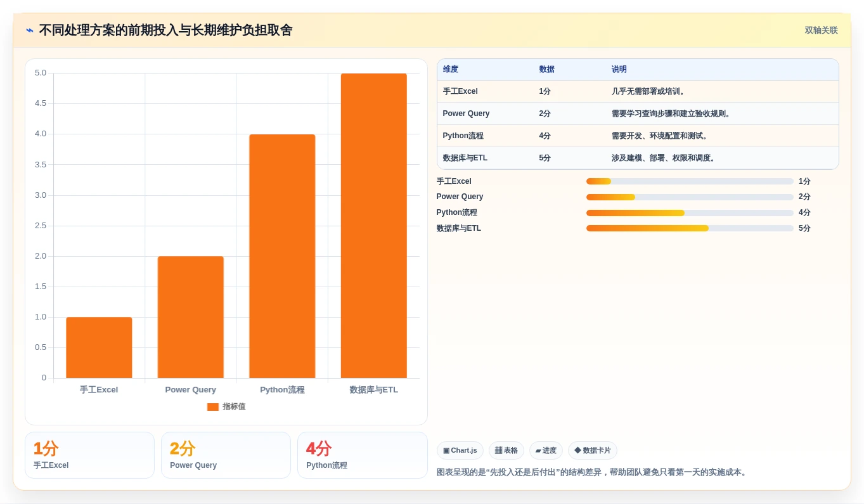Screen dimensions: 864x504
Task: Click the 说明 column header
Action: (x=619, y=70)
